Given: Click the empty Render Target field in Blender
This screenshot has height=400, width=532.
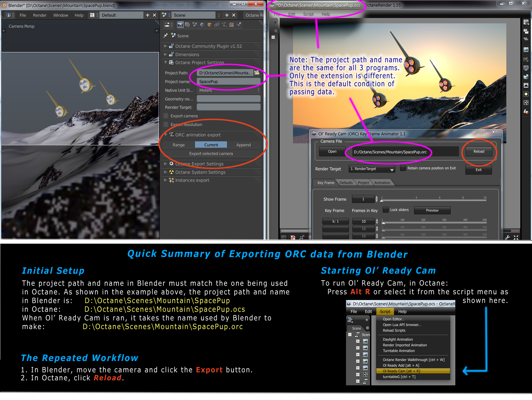Looking at the screenshot, I should click(x=228, y=107).
